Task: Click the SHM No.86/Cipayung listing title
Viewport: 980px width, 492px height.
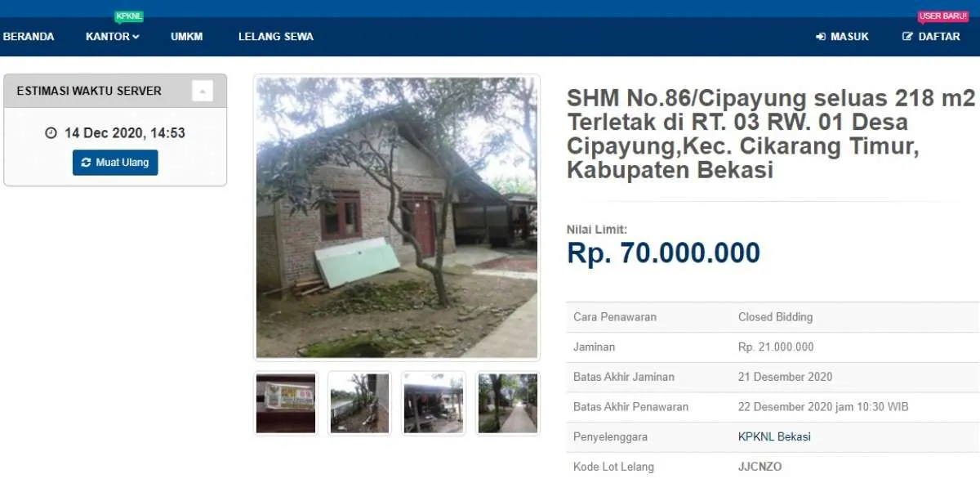Action: click(771, 135)
